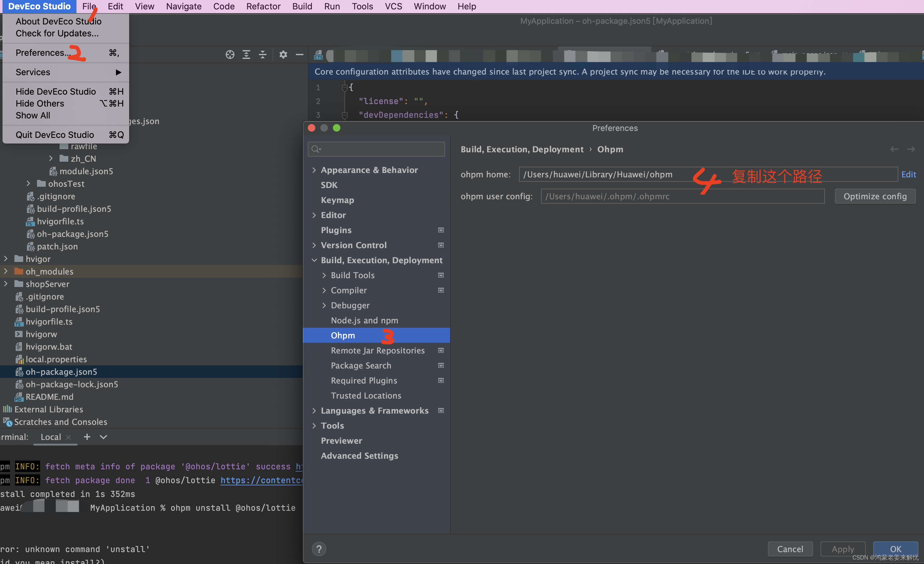Click the Edit link for ohpm home

click(x=908, y=175)
